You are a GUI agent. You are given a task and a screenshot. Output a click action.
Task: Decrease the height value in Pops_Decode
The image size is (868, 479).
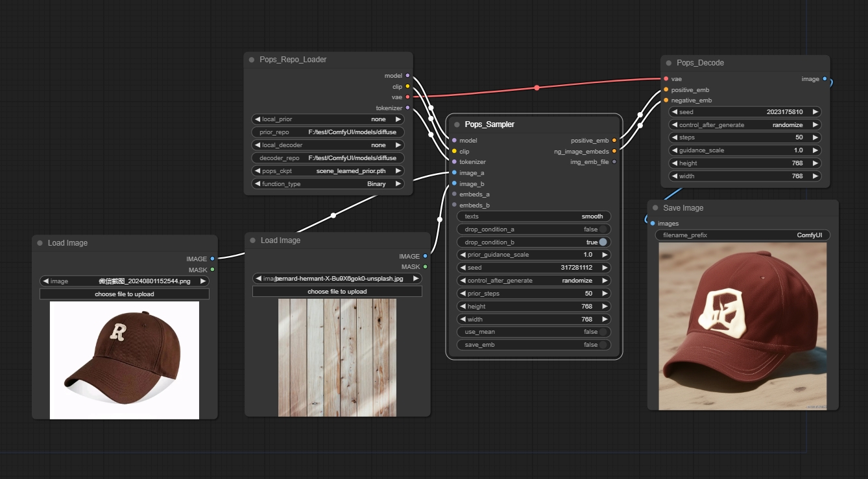(x=674, y=163)
